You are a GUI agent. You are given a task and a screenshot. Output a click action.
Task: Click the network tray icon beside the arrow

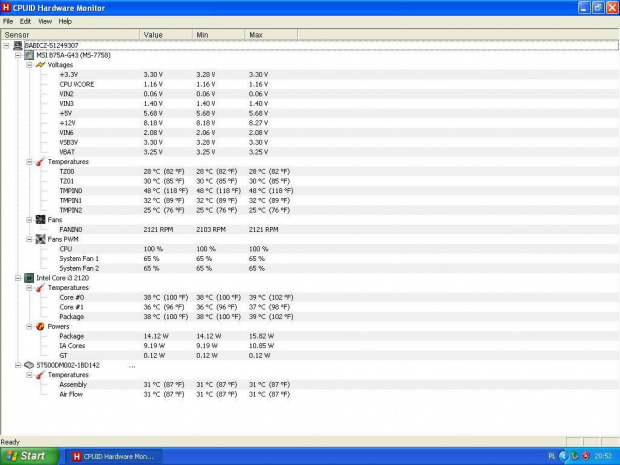(575, 456)
